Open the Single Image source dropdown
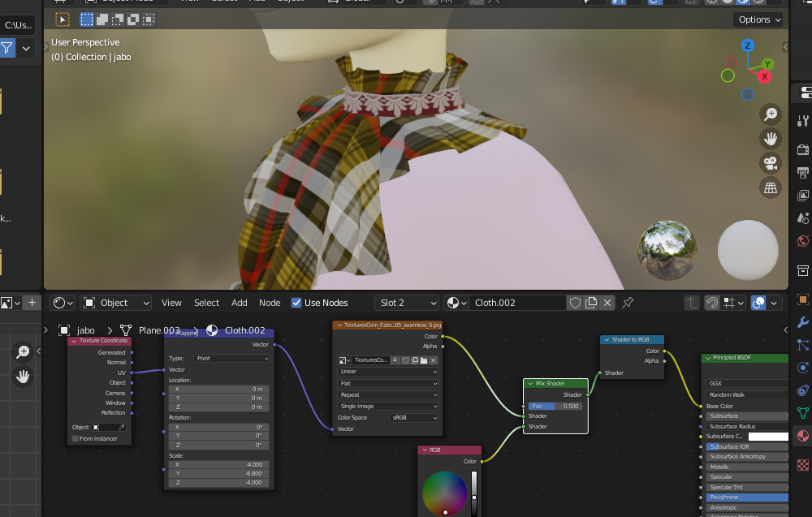Image resolution: width=812 pixels, height=517 pixels. coord(388,407)
